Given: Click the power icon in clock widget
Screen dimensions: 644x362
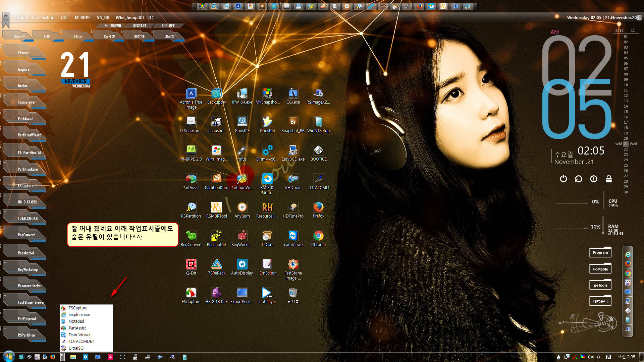Looking at the screenshot, I should 563,179.
